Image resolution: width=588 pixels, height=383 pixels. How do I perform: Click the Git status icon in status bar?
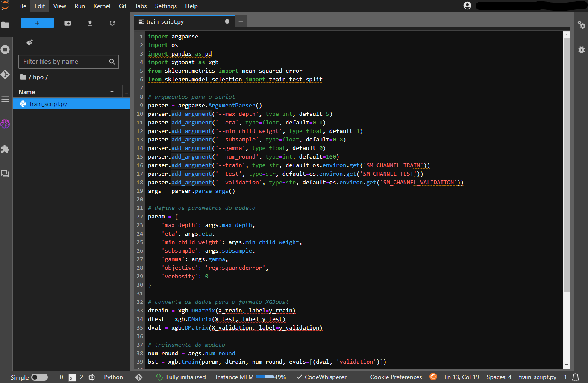[139, 377]
